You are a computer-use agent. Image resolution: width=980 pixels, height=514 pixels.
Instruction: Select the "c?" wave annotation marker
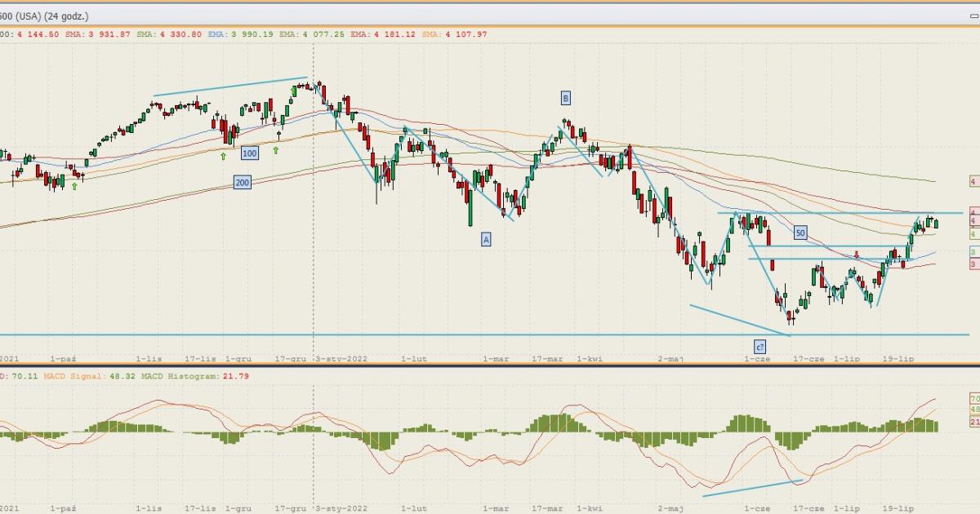759,346
